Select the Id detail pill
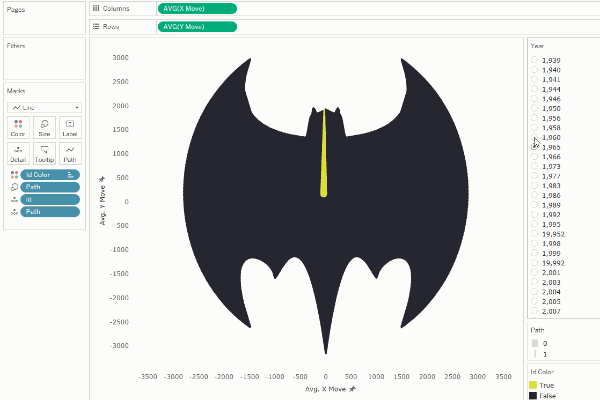Image resolution: width=600 pixels, height=400 pixels. tap(50, 199)
